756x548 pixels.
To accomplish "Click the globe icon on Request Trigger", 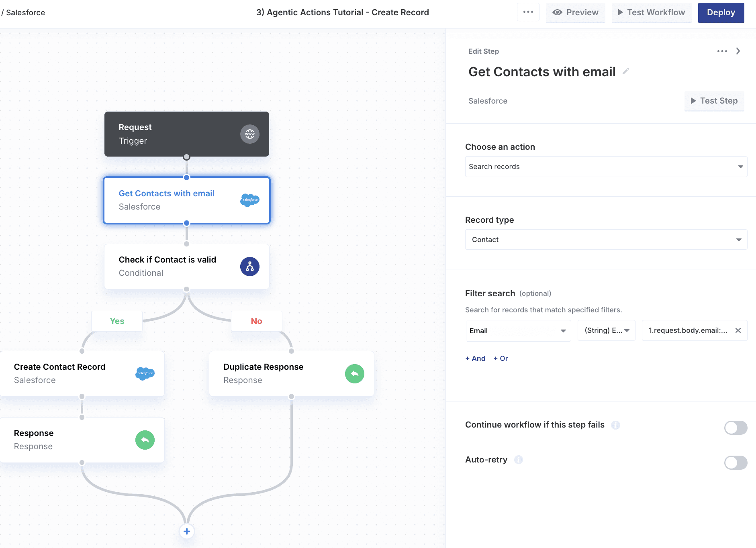I will pos(249,134).
